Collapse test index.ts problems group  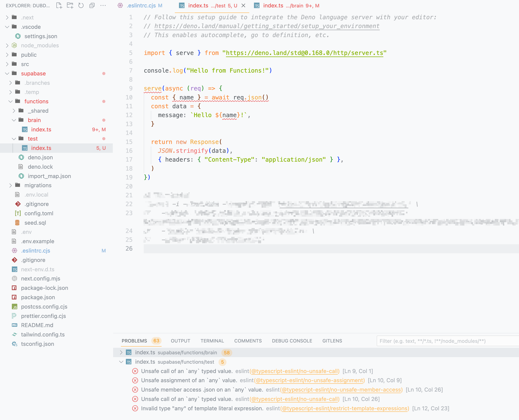pyautogui.click(x=121, y=362)
